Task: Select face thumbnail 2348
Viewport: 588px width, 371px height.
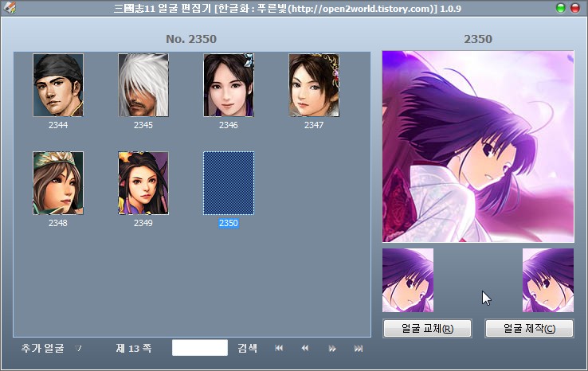Action: click(58, 183)
